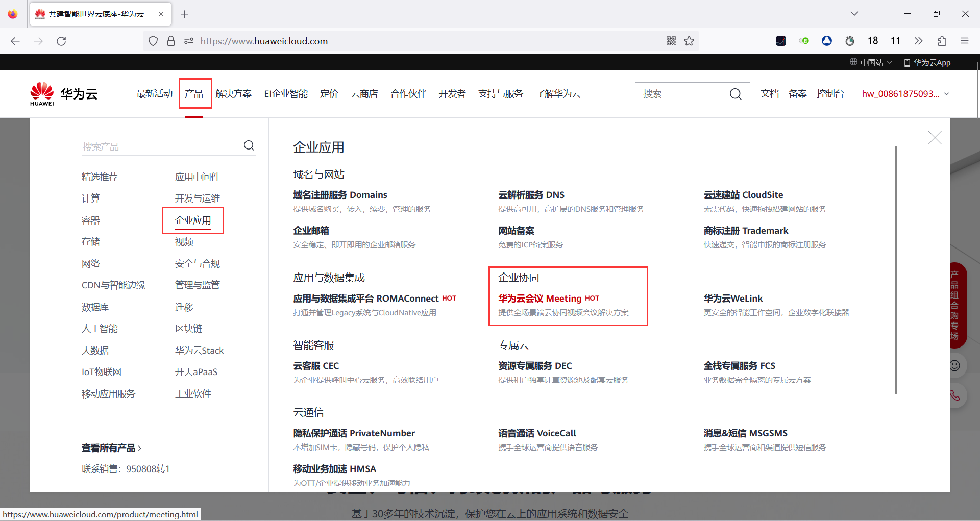980x521 pixels.
Task: Open the QR code icon in the address bar
Action: pyautogui.click(x=671, y=41)
